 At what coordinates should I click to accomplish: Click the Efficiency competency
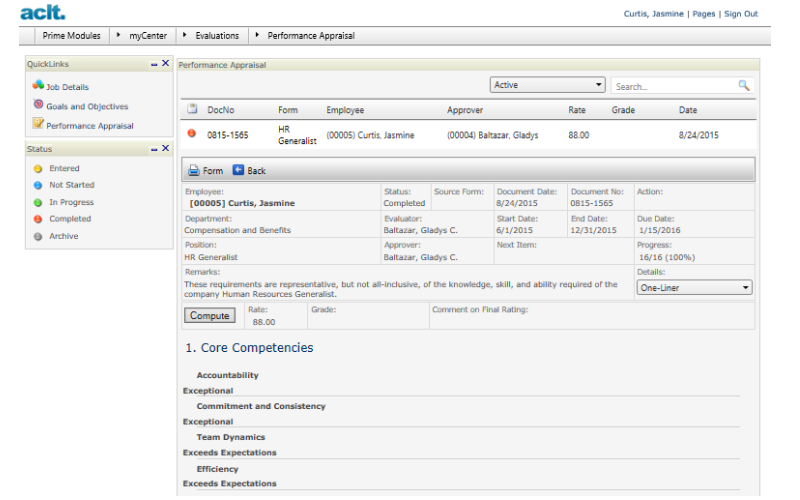point(217,469)
